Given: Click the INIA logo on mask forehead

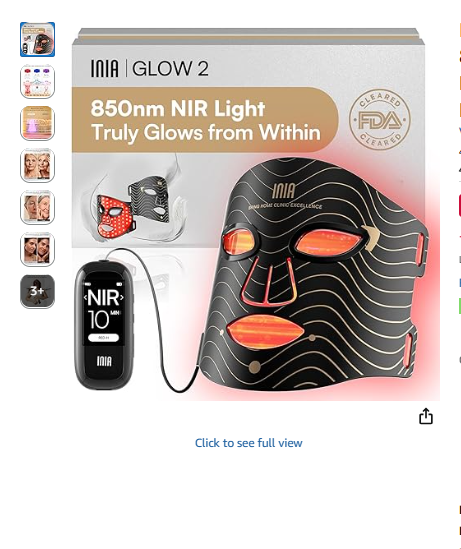Looking at the screenshot, I should point(284,191).
